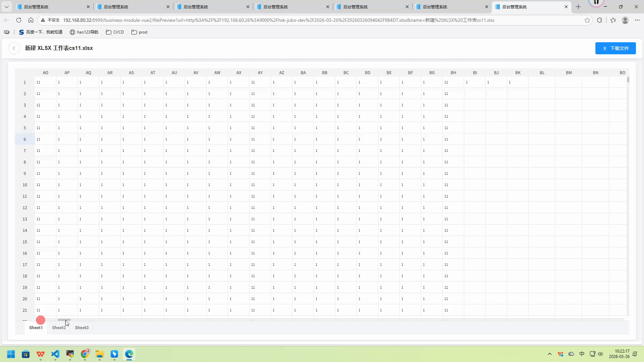Open the prod bookmarks folder
644x362 pixels.
coord(140,32)
